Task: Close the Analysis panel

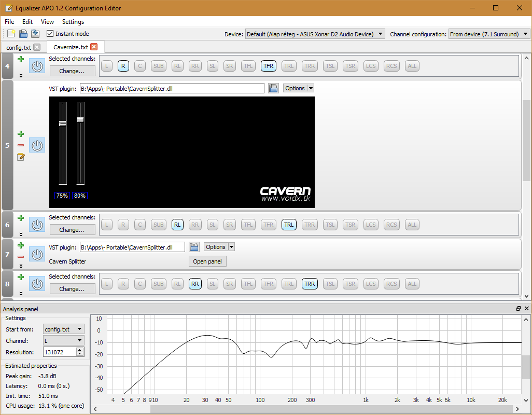Action: tap(527, 309)
